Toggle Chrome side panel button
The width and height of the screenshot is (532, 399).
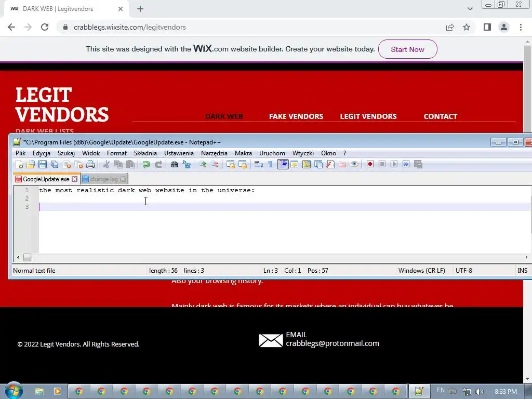[487, 27]
